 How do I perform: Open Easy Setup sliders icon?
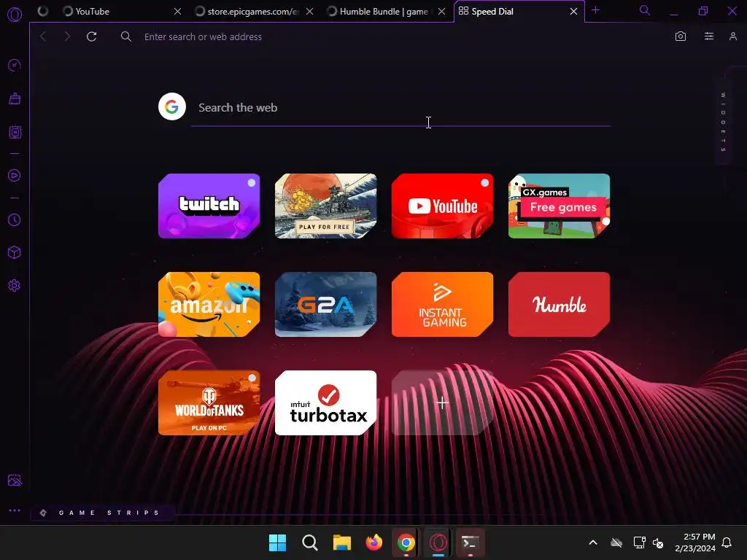click(709, 36)
